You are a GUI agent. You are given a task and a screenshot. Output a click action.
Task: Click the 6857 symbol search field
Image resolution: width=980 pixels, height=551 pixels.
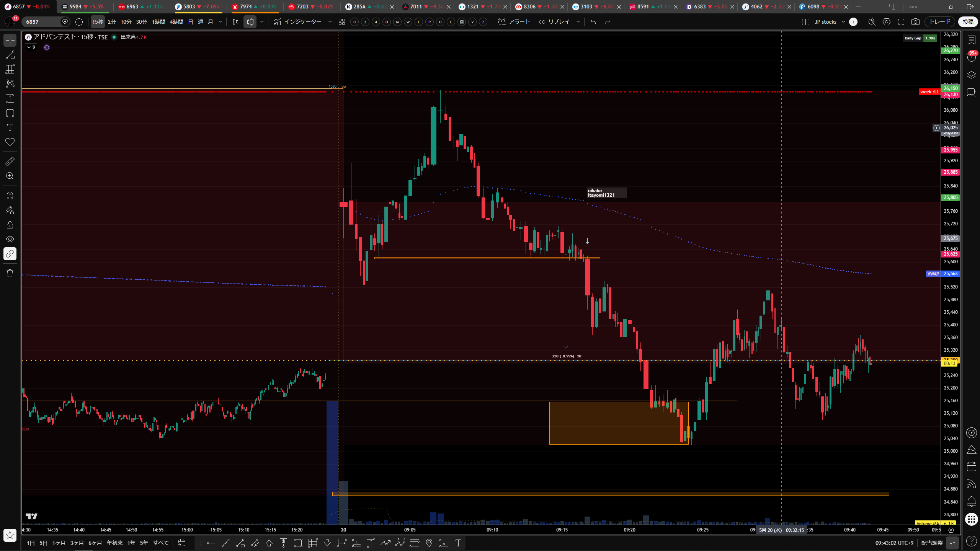[42, 22]
